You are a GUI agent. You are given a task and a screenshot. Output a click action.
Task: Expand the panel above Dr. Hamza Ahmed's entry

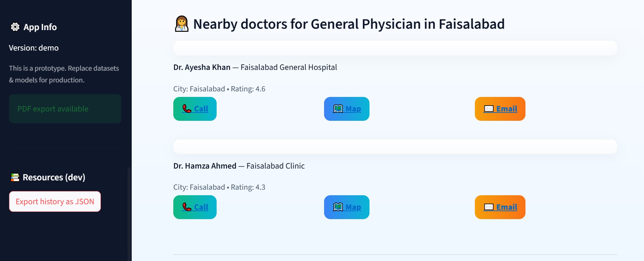395,146
